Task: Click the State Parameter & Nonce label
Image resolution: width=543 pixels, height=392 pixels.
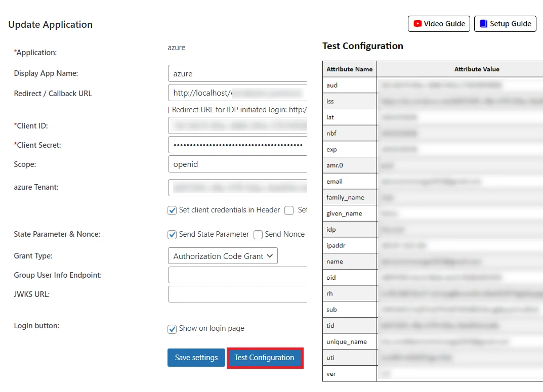Action: click(x=57, y=234)
